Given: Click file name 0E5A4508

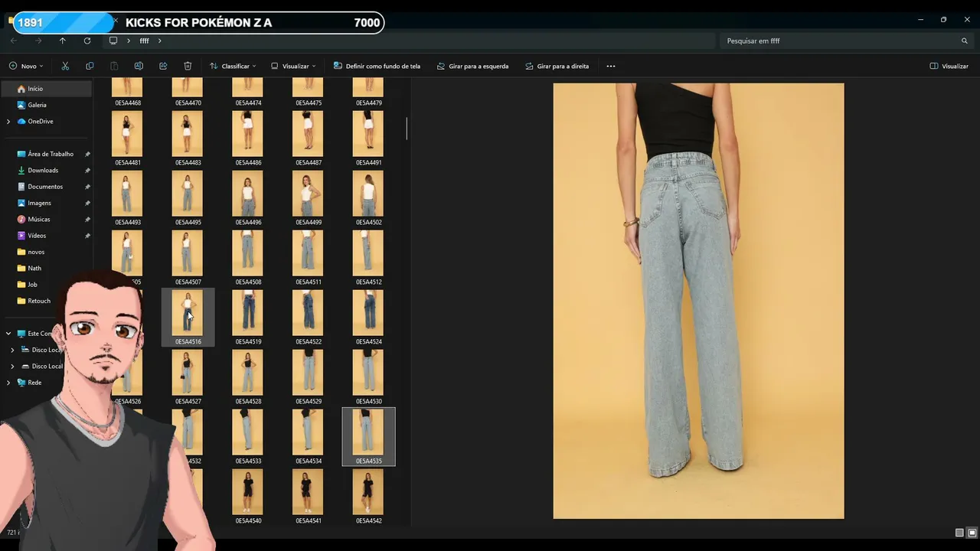Looking at the screenshot, I should [x=248, y=282].
